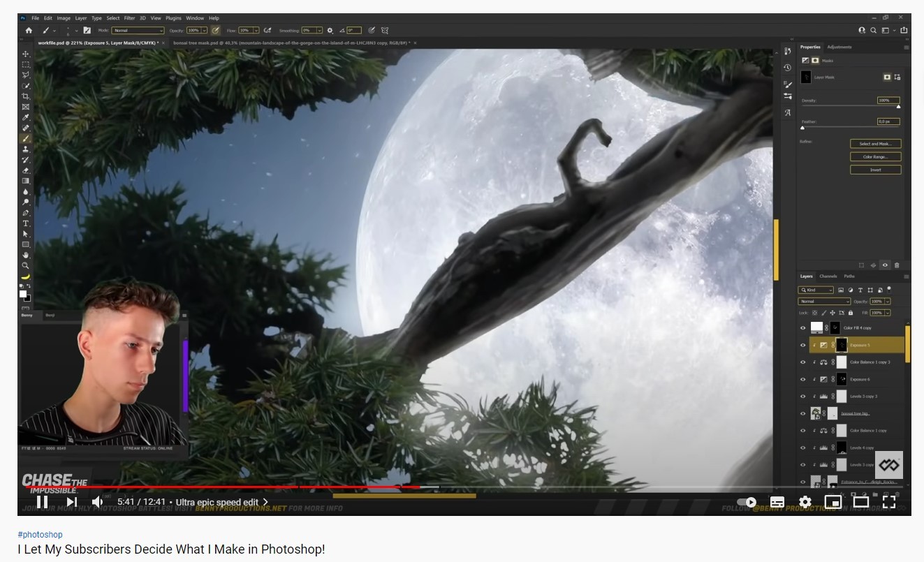Open the Filter menu
This screenshot has height=562, width=924.
[x=129, y=18]
